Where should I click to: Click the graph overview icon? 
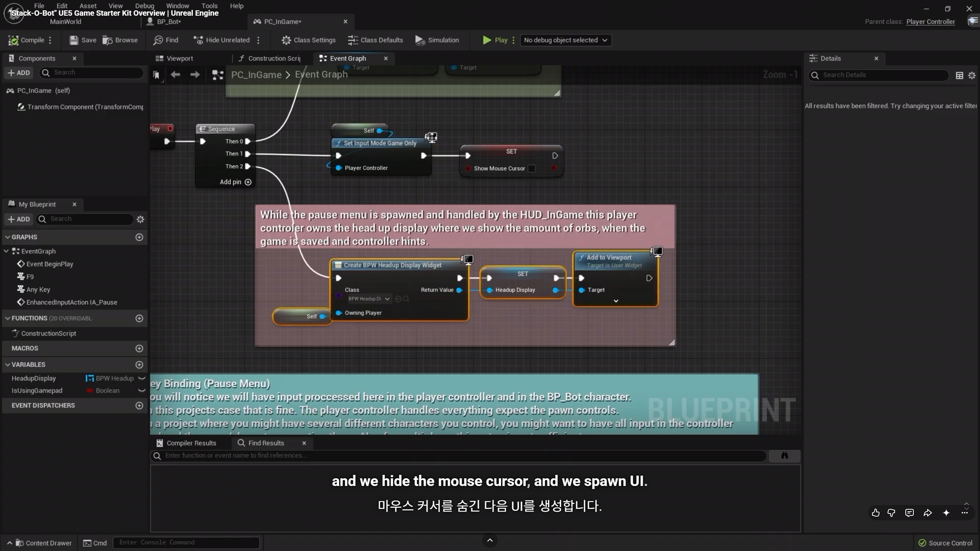click(217, 75)
